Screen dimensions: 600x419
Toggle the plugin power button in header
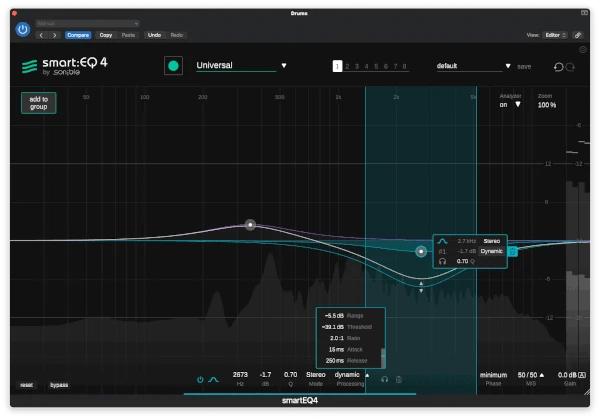pos(23,29)
